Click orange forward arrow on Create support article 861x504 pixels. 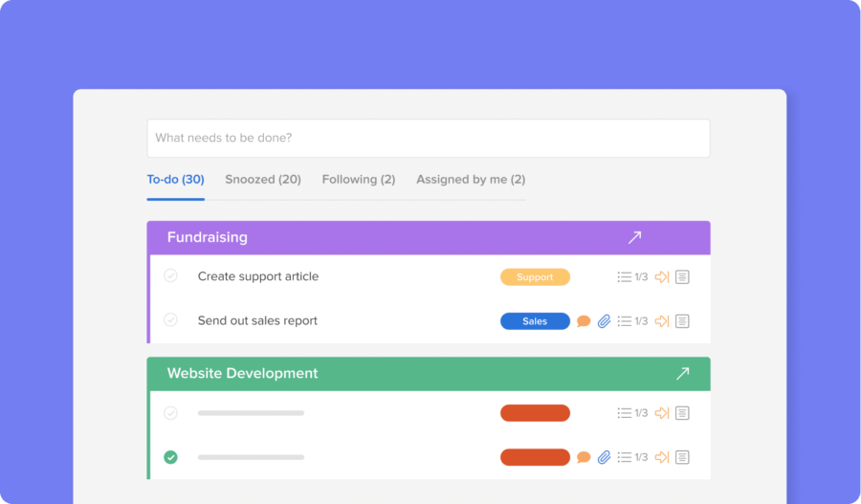[x=661, y=277]
